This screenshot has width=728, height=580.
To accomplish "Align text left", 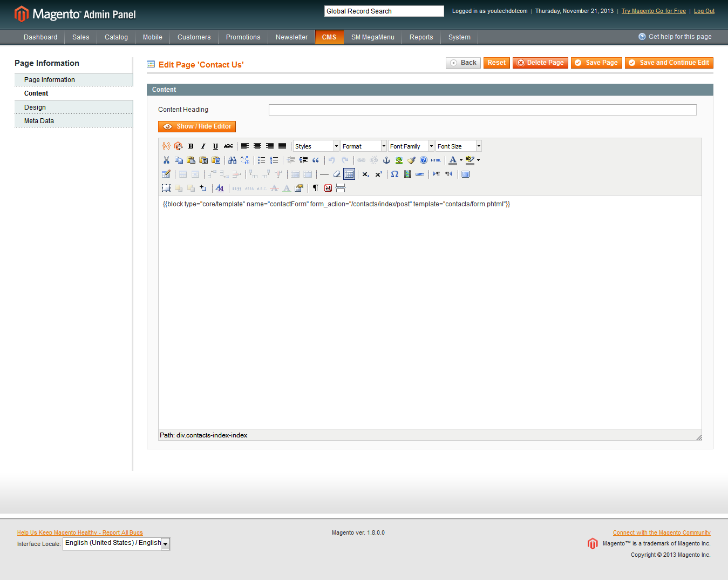I will pyautogui.click(x=245, y=146).
